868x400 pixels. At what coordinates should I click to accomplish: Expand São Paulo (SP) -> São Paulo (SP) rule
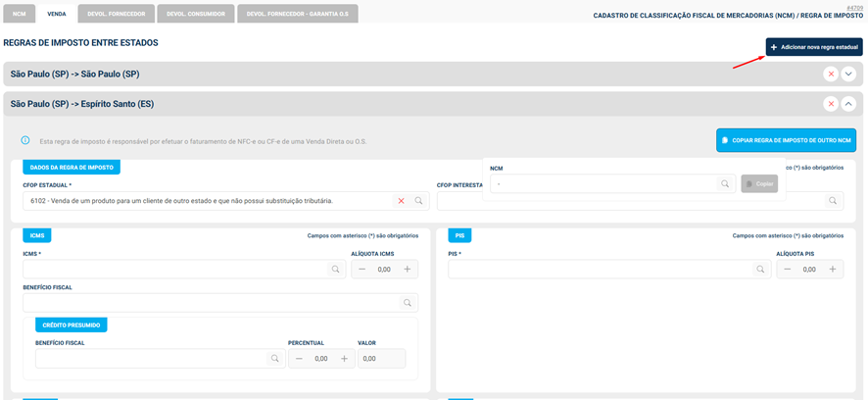tap(848, 75)
